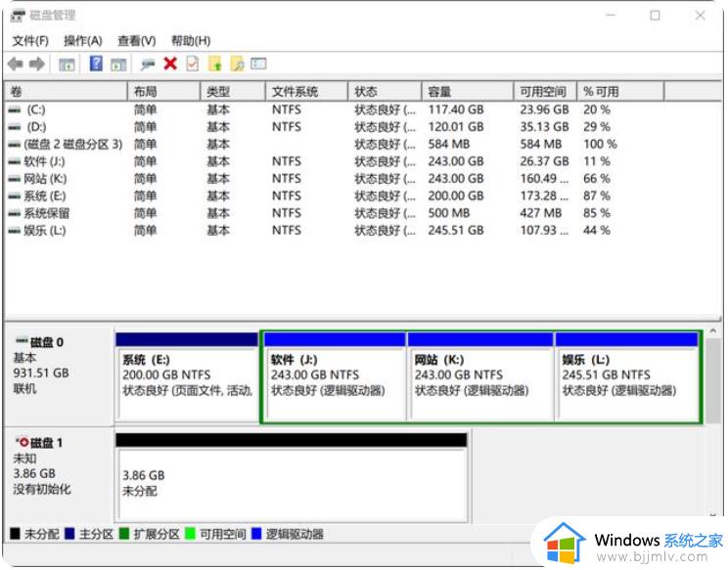Viewport: 728px width, 570px height.
Task: Click the black 未分配 legend swatch
Action: (x=15, y=534)
